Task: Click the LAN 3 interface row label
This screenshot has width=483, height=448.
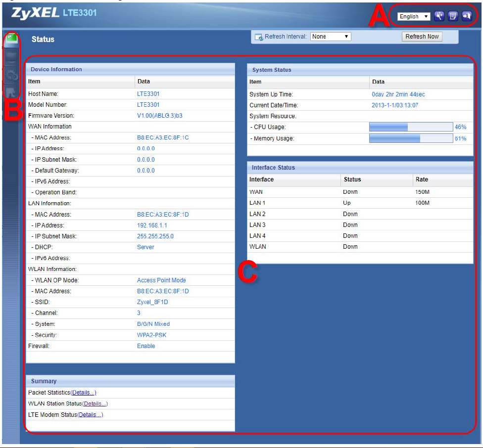Action: coord(257,225)
